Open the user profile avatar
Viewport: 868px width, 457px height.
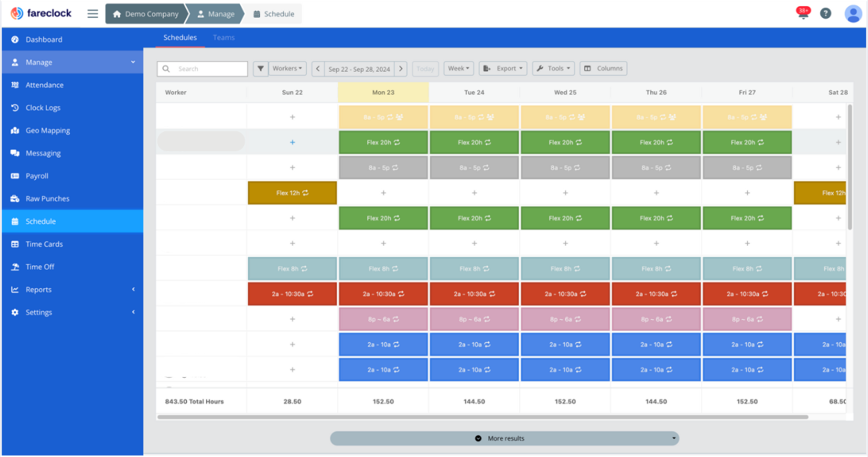point(853,13)
